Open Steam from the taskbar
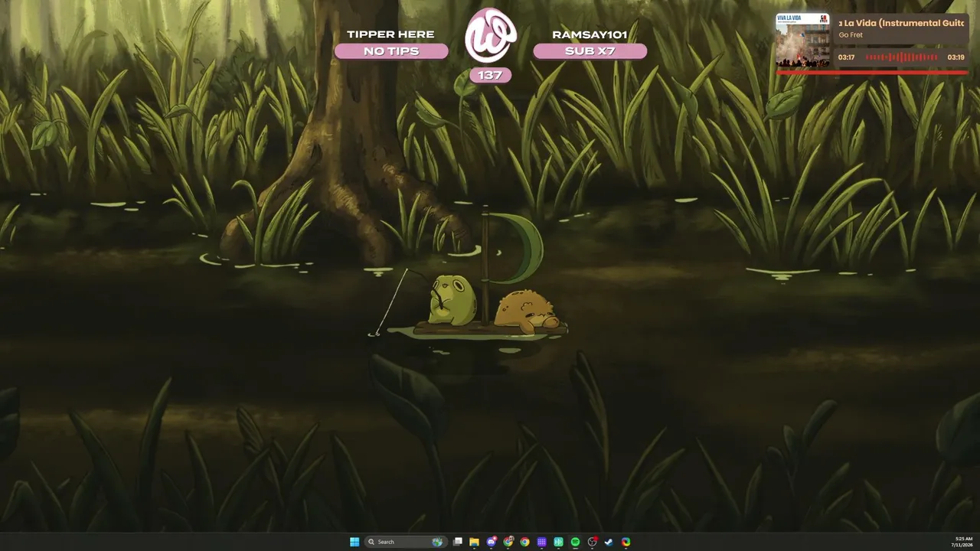Screen dimensions: 980x551 click(x=609, y=542)
